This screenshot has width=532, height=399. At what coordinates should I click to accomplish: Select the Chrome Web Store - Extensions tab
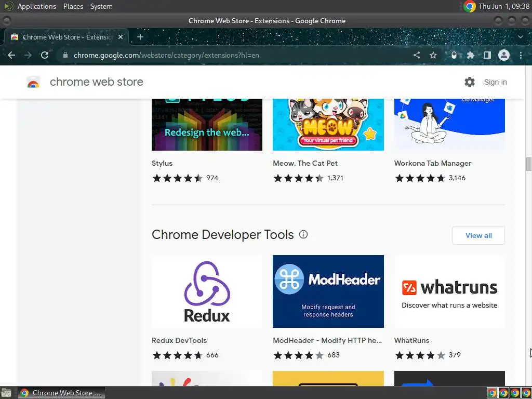[x=66, y=37]
